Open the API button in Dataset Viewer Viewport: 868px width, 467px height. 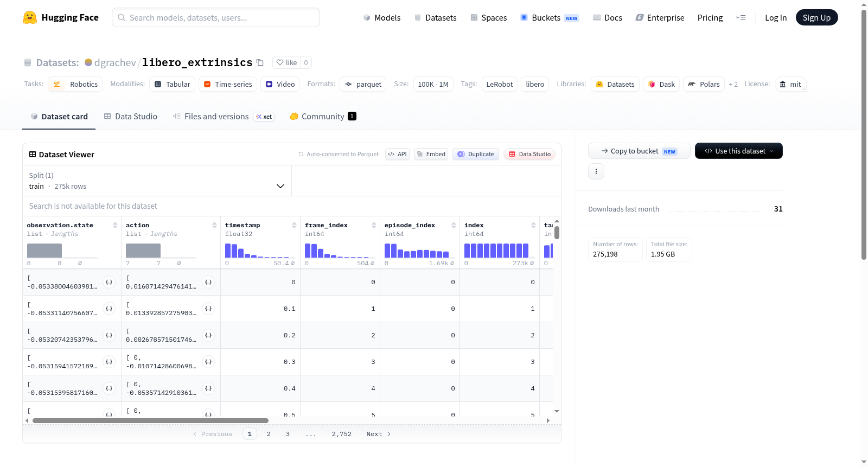[397, 154]
